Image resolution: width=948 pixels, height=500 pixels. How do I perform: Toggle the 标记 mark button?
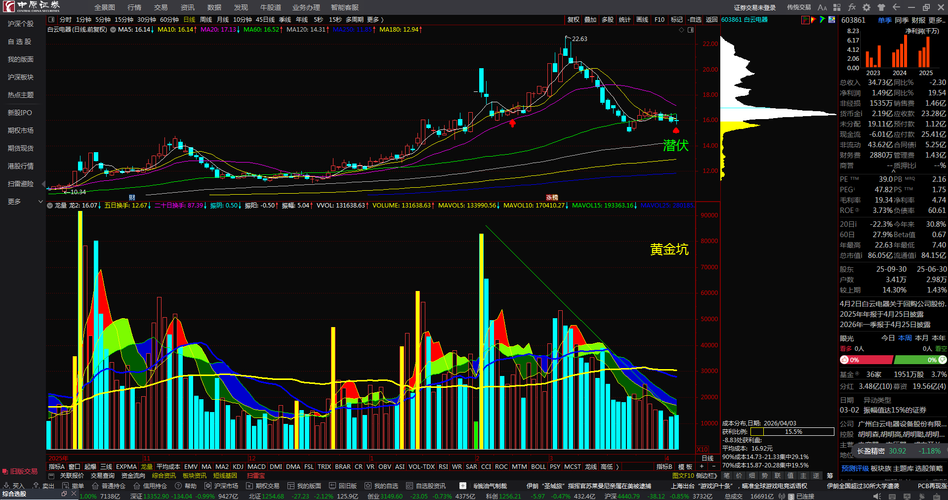pos(677,19)
